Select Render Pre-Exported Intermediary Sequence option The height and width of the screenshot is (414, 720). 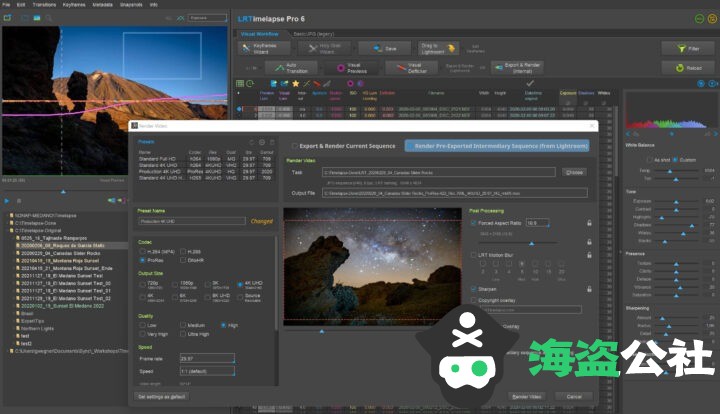(497, 146)
